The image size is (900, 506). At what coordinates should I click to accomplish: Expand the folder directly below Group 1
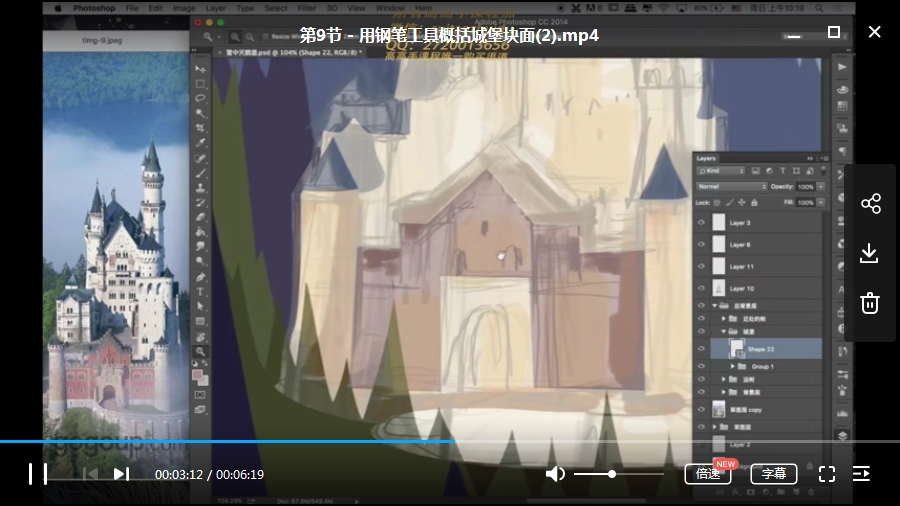(x=723, y=379)
